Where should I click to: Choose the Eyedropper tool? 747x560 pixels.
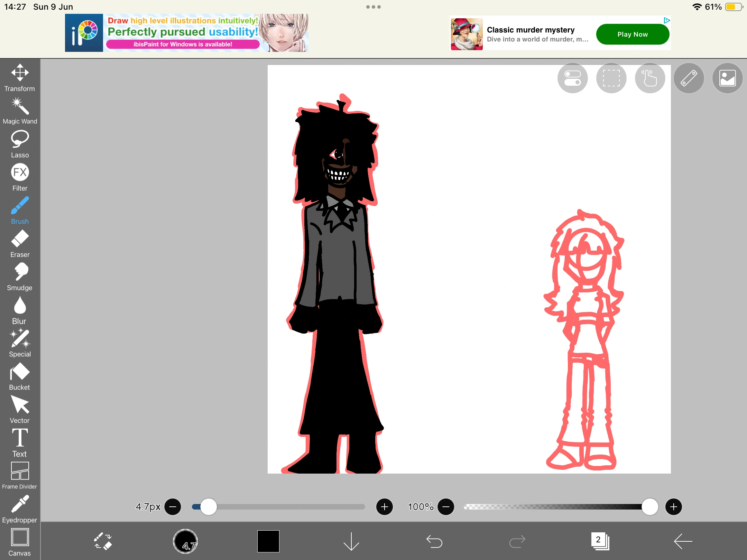click(x=20, y=509)
